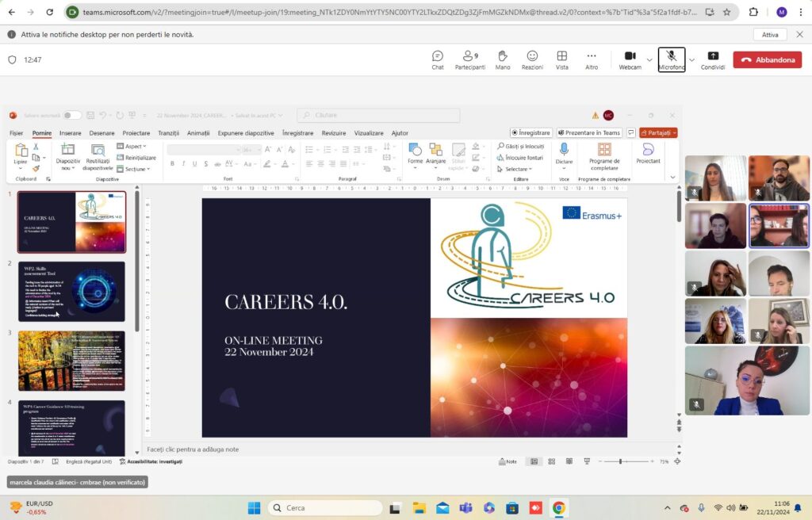Toggle the autosave switch in PowerPoint

[x=72, y=115]
